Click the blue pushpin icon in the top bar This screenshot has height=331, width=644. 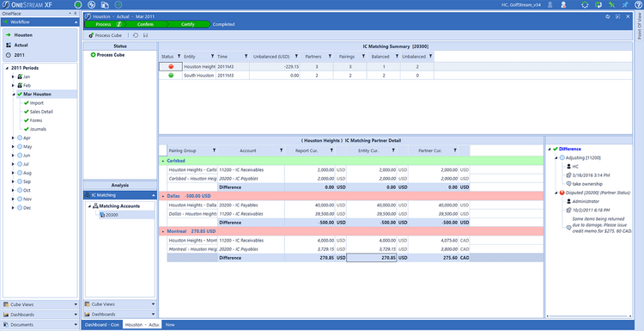[x=625, y=4]
